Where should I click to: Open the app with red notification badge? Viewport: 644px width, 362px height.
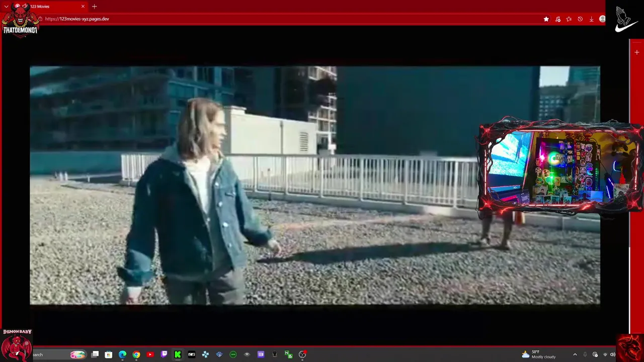tap(302, 354)
